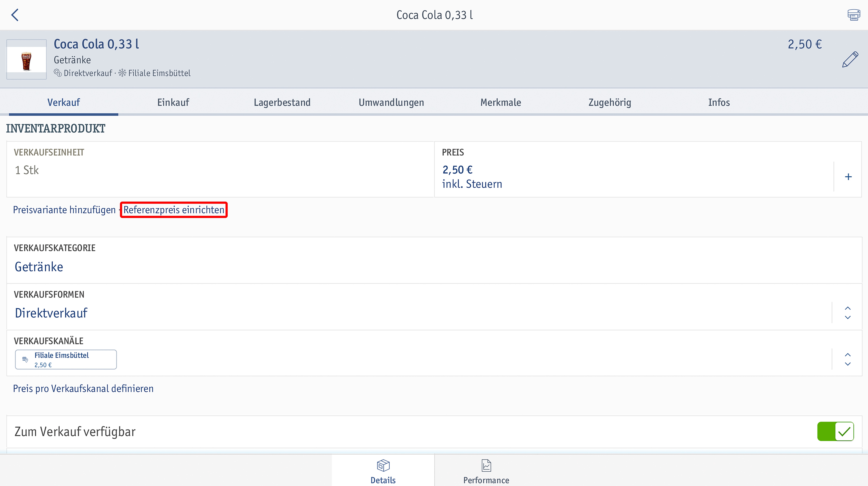Click the 2,50 € header price
This screenshot has width=868, height=486.
[x=805, y=44]
